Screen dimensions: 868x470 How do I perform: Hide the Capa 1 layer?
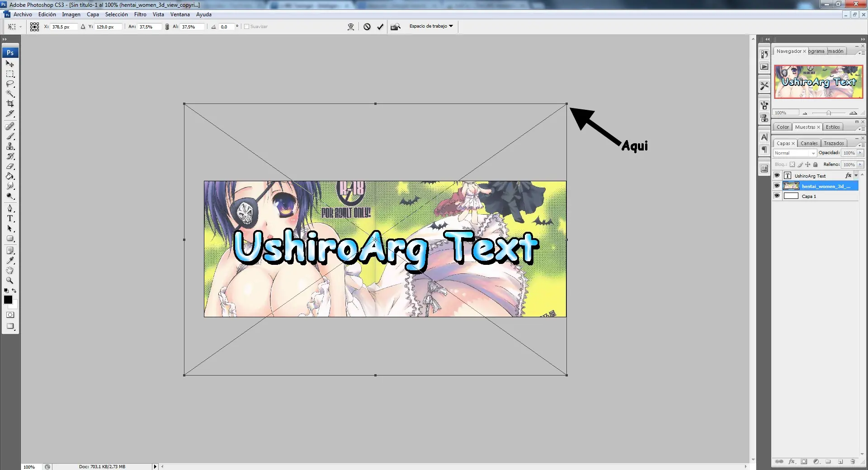point(777,196)
